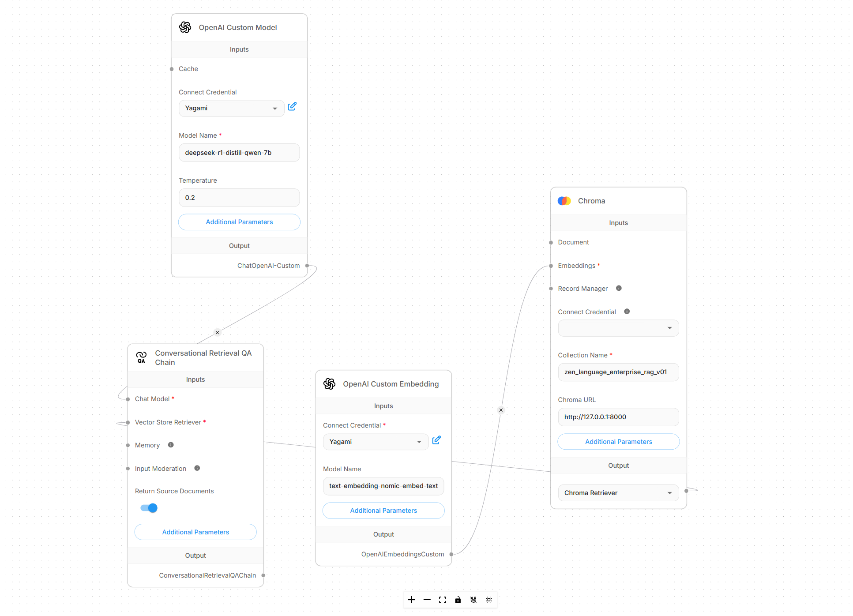Click the Input Moderation input anchor dot
The width and height of the screenshot is (853, 616).
pyautogui.click(x=128, y=469)
